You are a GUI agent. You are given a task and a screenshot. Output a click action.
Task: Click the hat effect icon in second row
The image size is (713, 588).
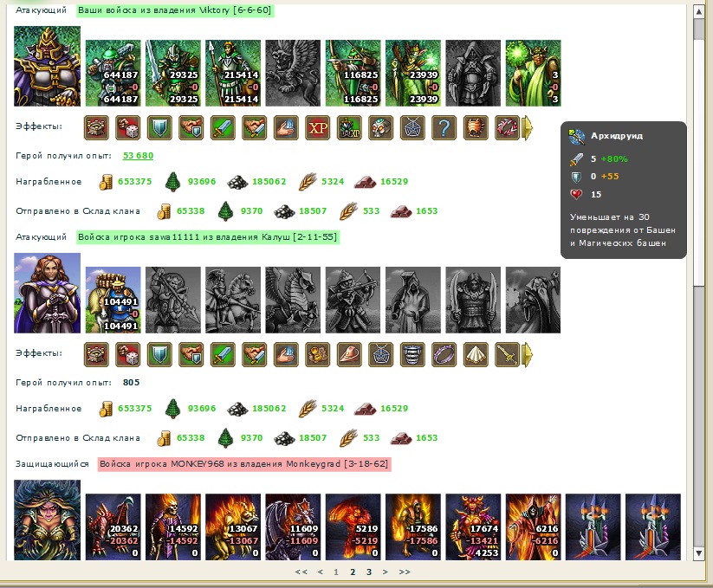[x=349, y=354]
